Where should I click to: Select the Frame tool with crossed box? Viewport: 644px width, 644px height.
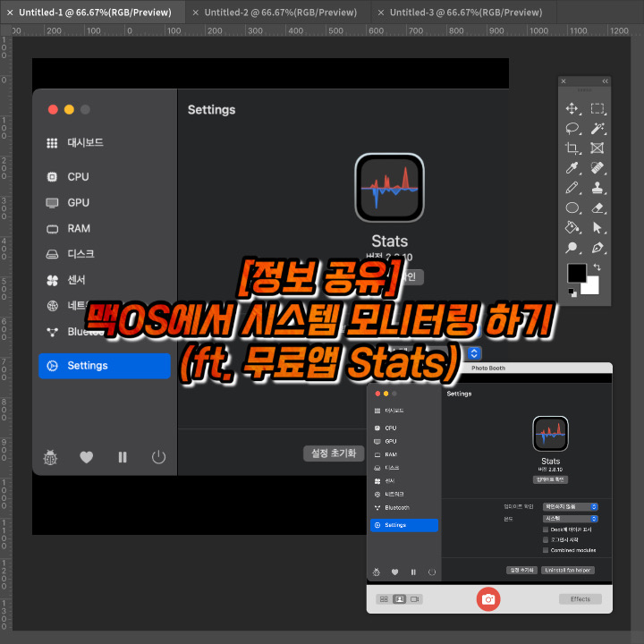click(x=597, y=148)
